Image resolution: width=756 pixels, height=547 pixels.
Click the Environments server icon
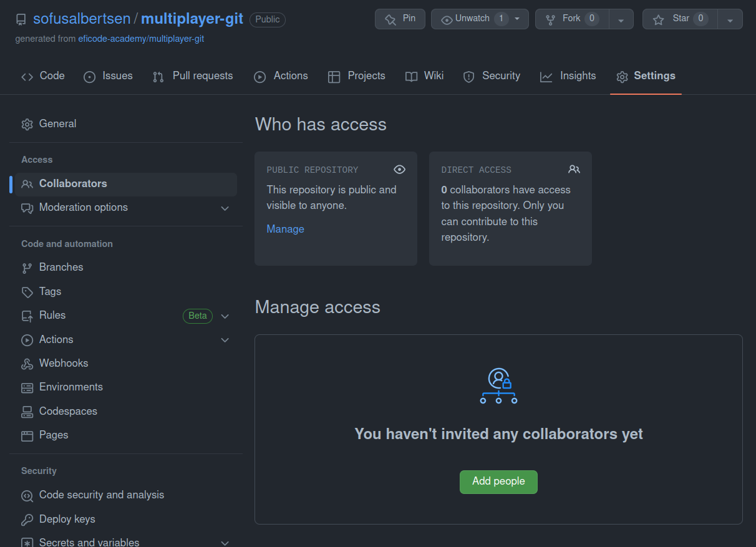[27, 387]
